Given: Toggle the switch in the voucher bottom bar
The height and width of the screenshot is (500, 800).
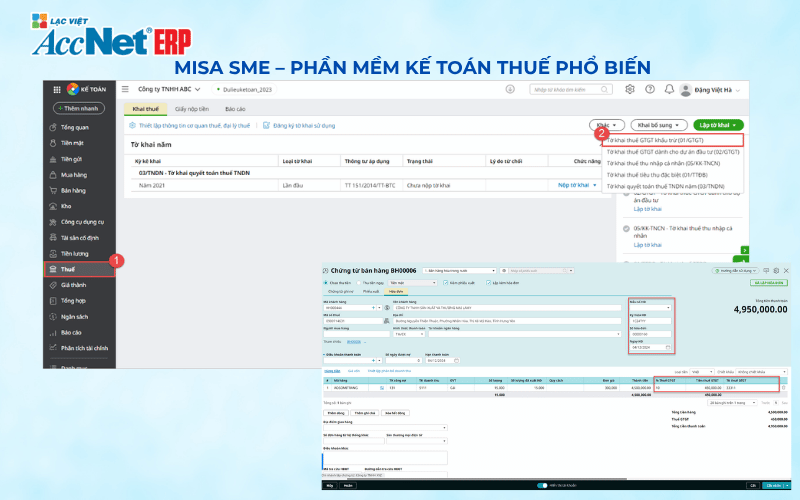Looking at the screenshot, I should tap(542, 485).
